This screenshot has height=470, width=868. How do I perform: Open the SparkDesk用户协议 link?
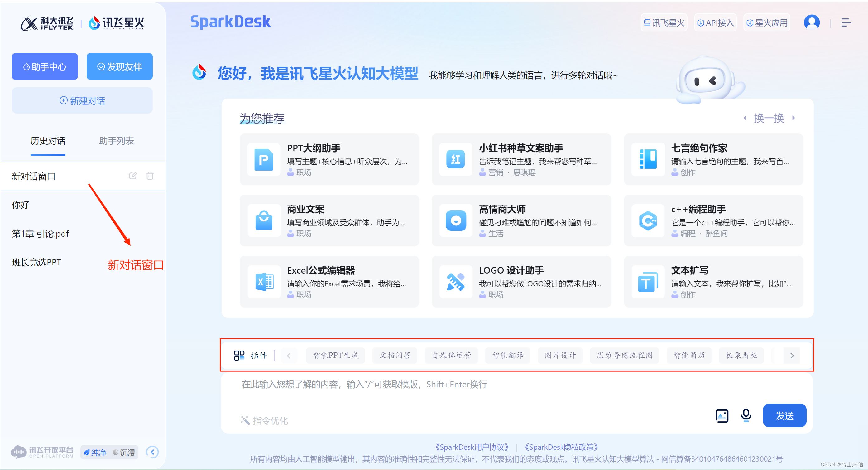472,447
